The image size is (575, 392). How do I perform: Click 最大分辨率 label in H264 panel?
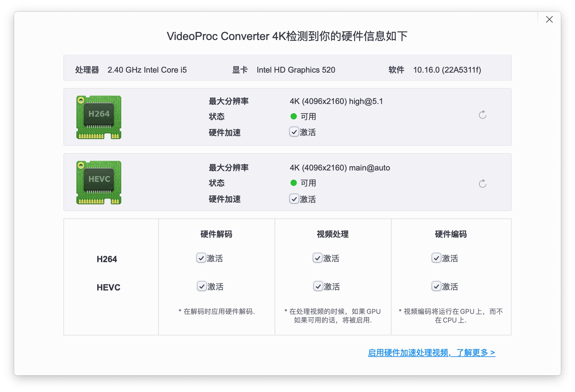pos(228,101)
